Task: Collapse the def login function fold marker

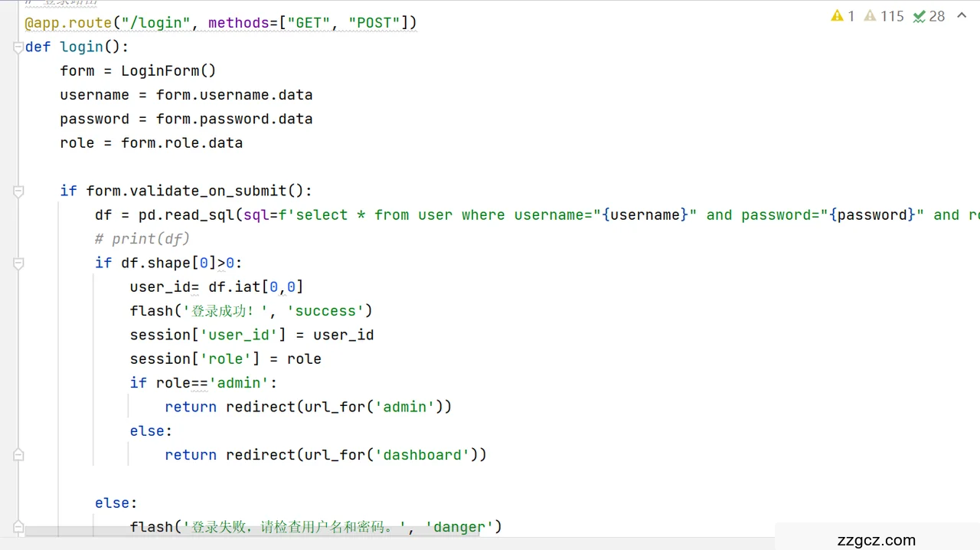Action: point(18,47)
